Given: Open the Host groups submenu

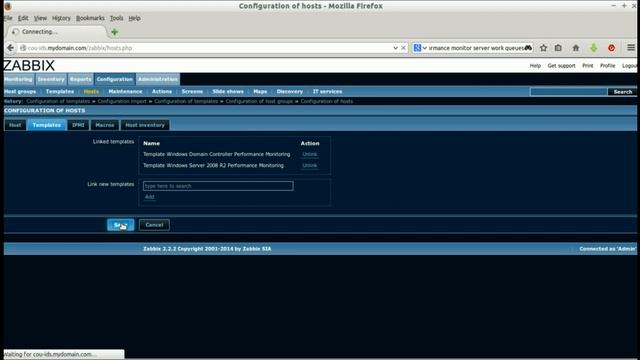Looking at the screenshot, I should coord(20,91).
